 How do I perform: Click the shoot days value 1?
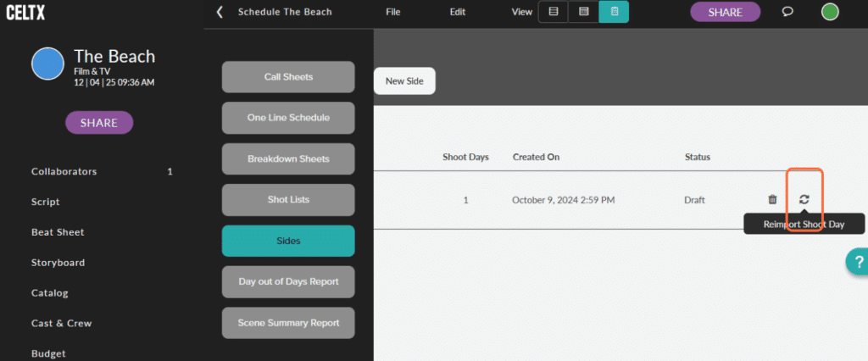tap(465, 200)
